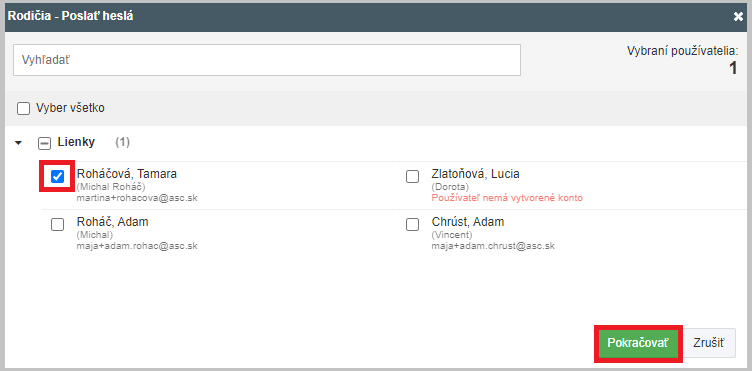This screenshot has width=752, height=371.
Task: Click the Roháčová, Tamara name text
Action: (127, 174)
